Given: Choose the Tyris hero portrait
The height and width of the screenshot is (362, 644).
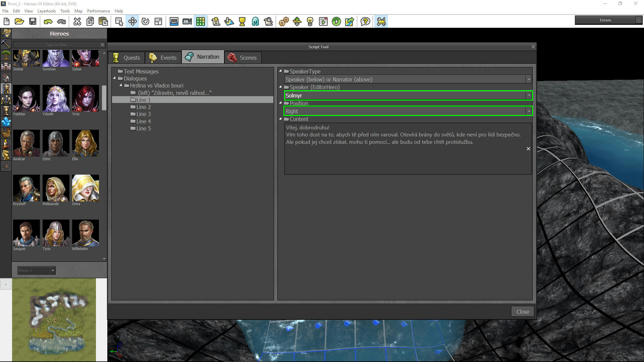Looking at the screenshot, I should coord(56,233).
